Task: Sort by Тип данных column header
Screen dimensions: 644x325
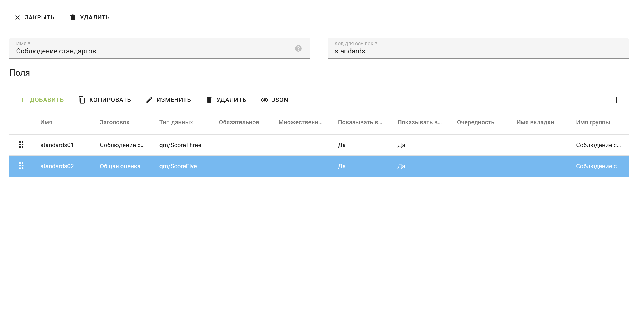Action: (176, 122)
